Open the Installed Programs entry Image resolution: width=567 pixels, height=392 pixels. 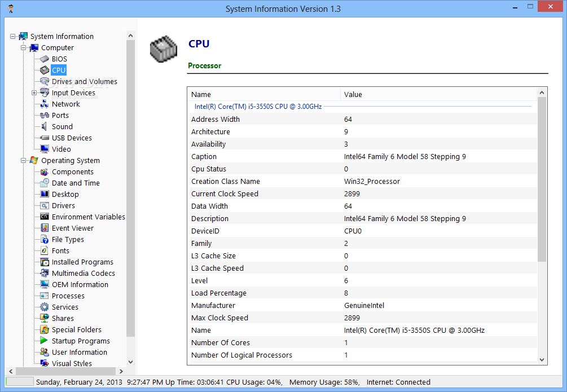point(82,262)
